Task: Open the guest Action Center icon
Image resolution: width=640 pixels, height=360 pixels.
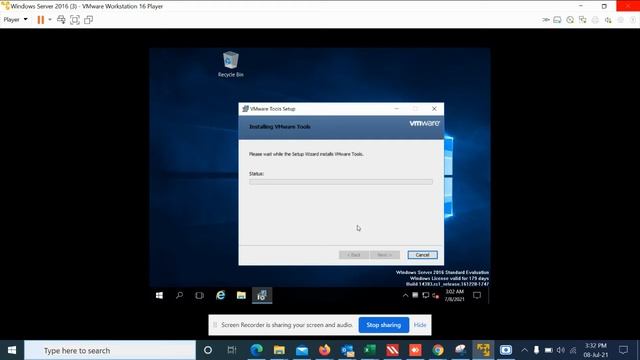Action: pos(477,295)
